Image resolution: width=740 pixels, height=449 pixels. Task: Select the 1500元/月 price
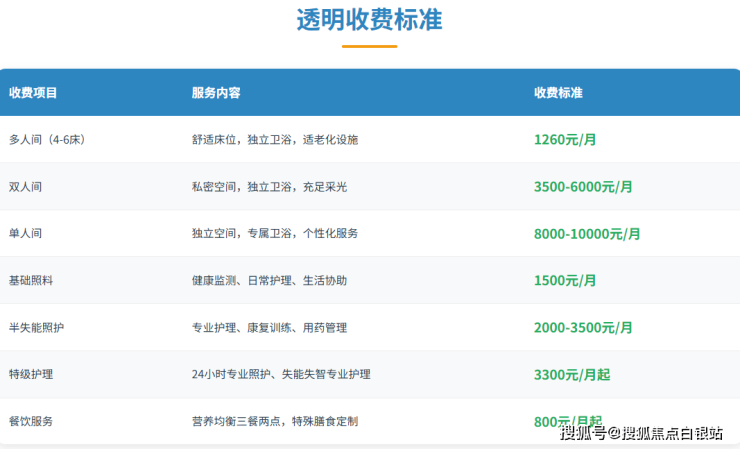[565, 281]
